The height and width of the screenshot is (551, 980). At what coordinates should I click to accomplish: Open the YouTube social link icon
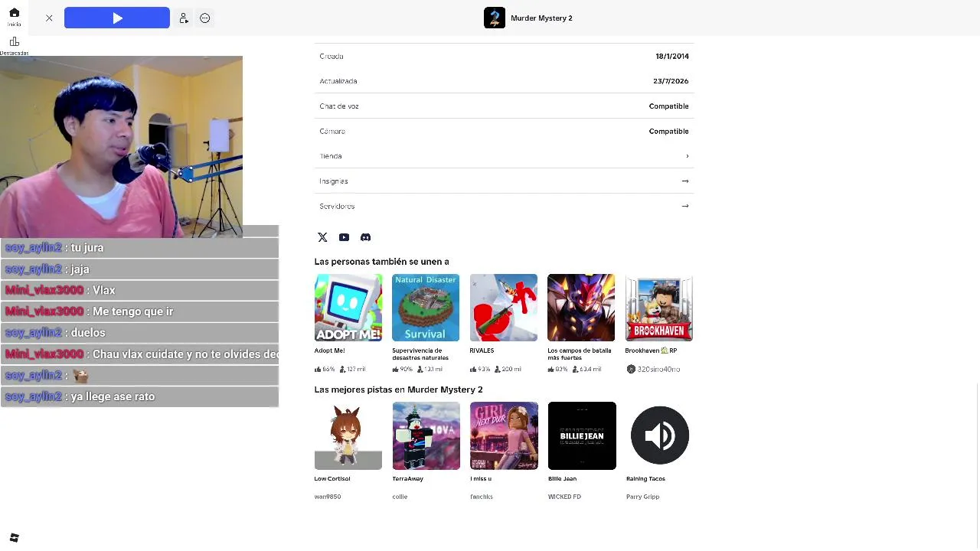(344, 237)
